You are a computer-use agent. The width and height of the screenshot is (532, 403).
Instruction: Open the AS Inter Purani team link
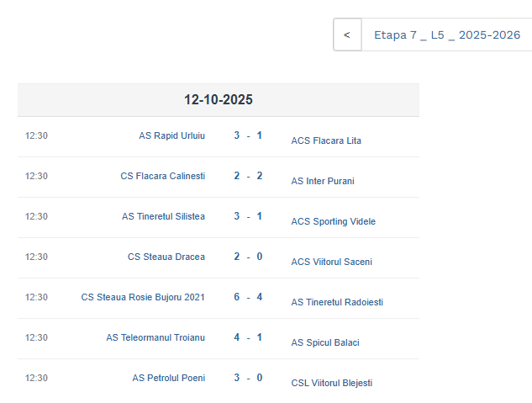pos(323,181)
